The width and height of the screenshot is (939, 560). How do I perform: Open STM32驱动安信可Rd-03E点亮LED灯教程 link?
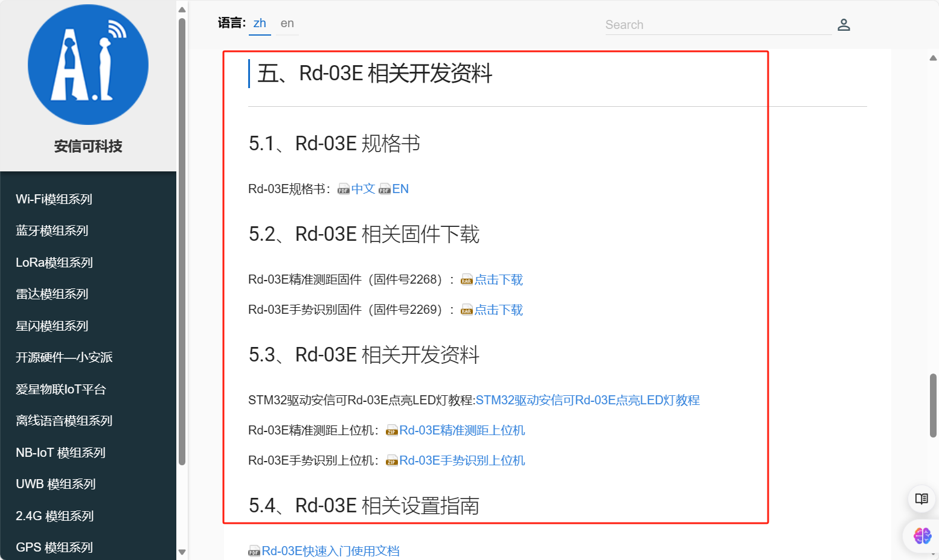tap(588, 399)
